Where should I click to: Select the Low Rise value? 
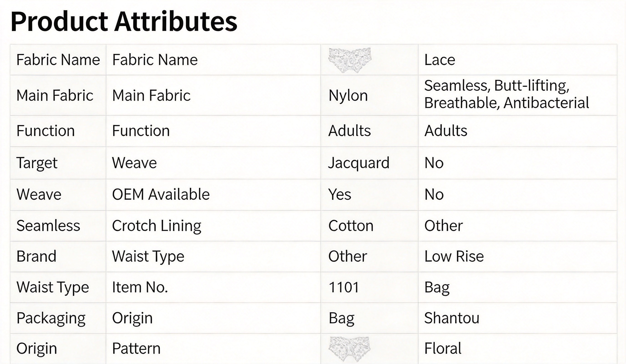click(x=454, y=256)
